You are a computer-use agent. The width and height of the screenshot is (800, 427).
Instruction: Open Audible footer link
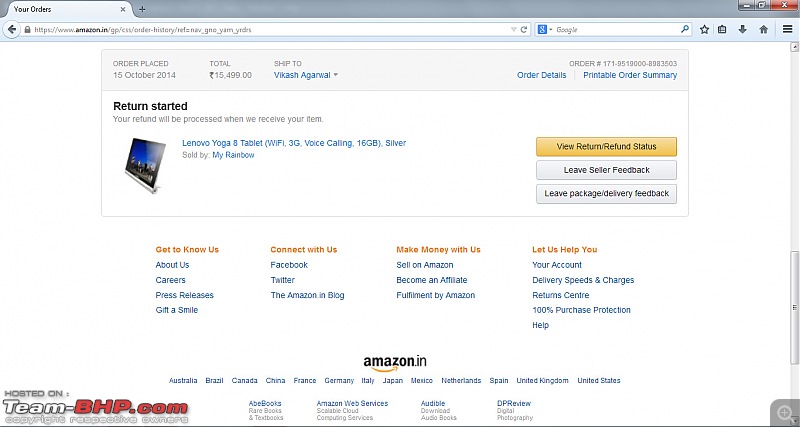pos(433,404)
